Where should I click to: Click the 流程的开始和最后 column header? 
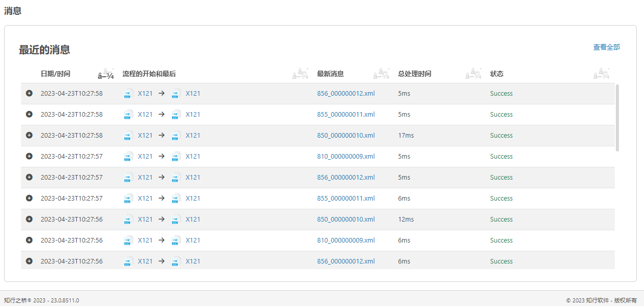(x=149, y=74)
